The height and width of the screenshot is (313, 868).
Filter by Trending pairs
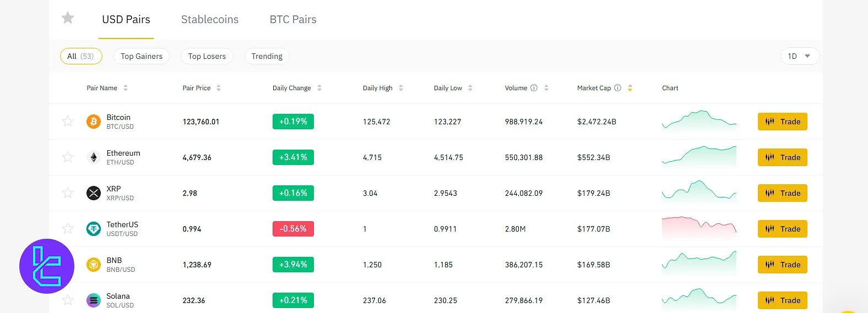click(267, 56)
